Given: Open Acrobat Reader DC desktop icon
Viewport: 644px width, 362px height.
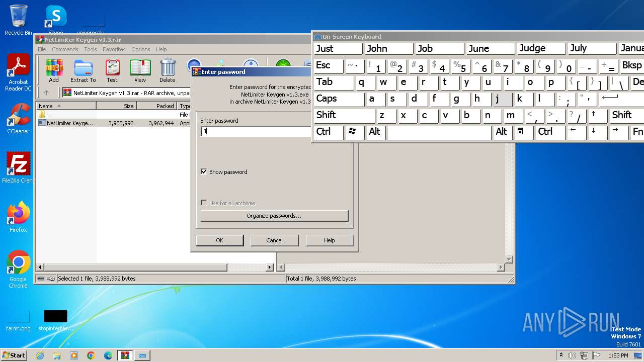Looking at the screenshot, I should (18, 73).
